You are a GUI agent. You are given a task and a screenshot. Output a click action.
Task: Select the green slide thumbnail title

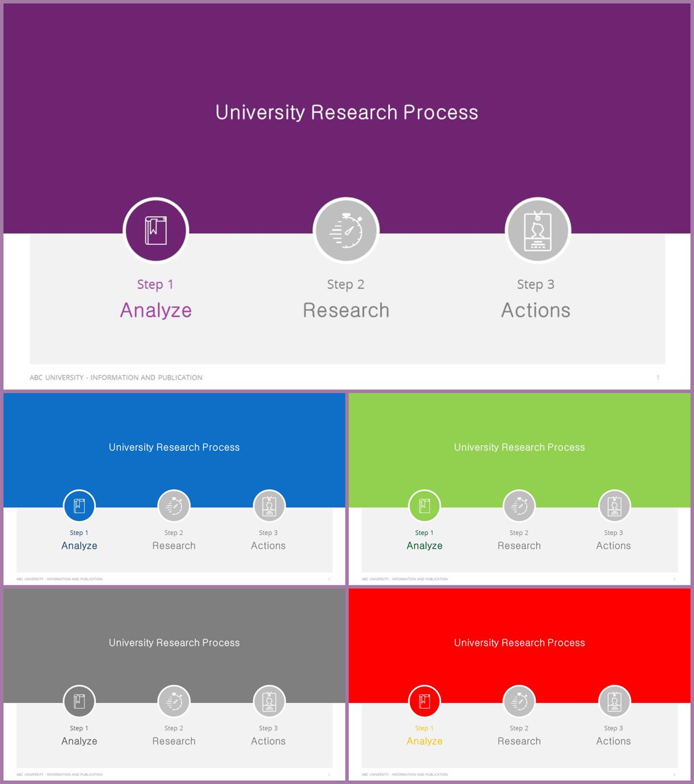[519, 448]
